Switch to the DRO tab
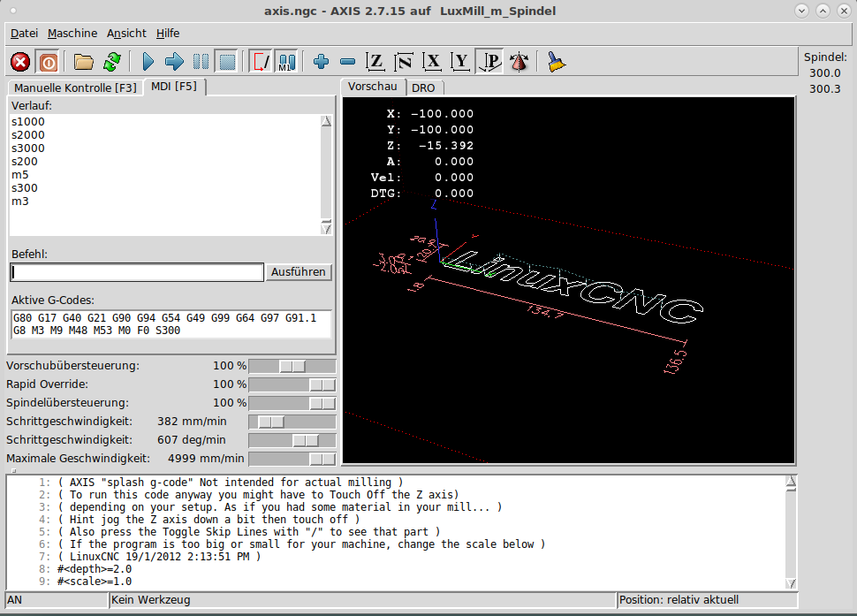This screenshot has width=857, height=616. click(x=423, y=87)
